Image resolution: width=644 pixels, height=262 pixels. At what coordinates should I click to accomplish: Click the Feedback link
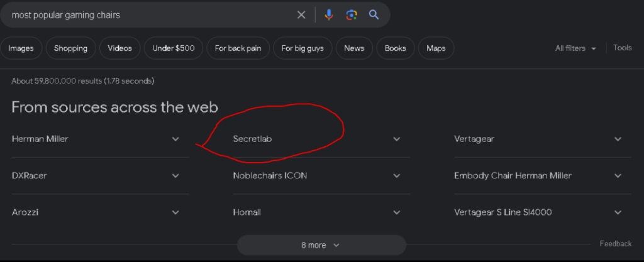click(x=615, y=244)
